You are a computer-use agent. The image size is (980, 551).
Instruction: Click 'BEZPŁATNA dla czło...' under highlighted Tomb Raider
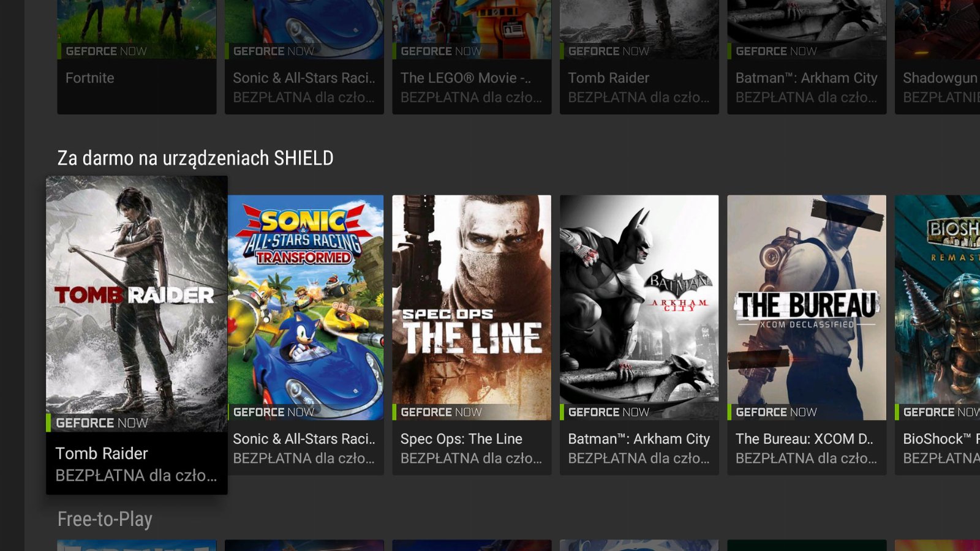pyautogui.click(x=136, y=476)
